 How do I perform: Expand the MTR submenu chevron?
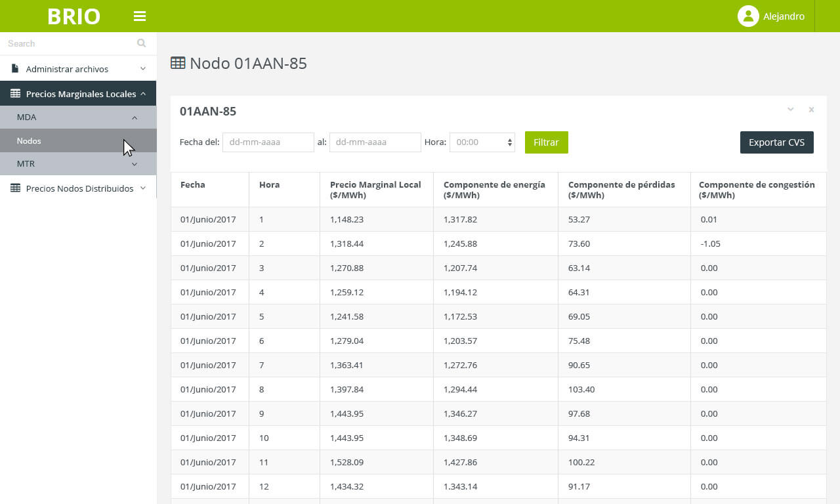[135, 164]
